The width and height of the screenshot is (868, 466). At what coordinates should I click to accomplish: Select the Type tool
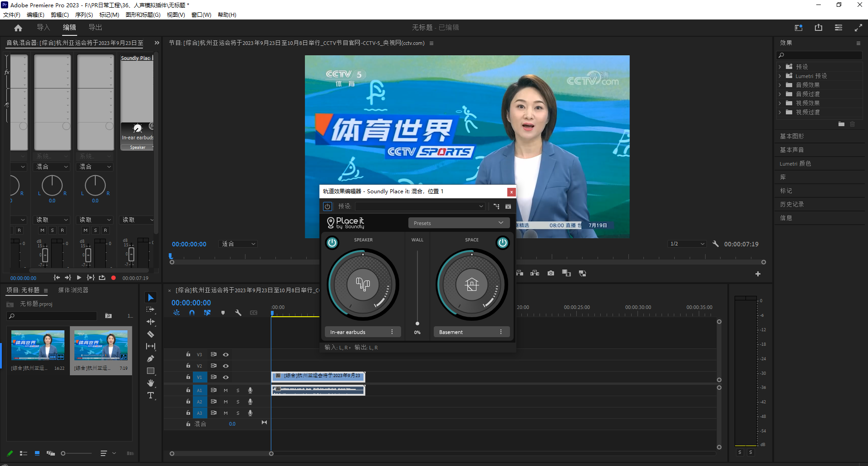[x=151, y=396]
